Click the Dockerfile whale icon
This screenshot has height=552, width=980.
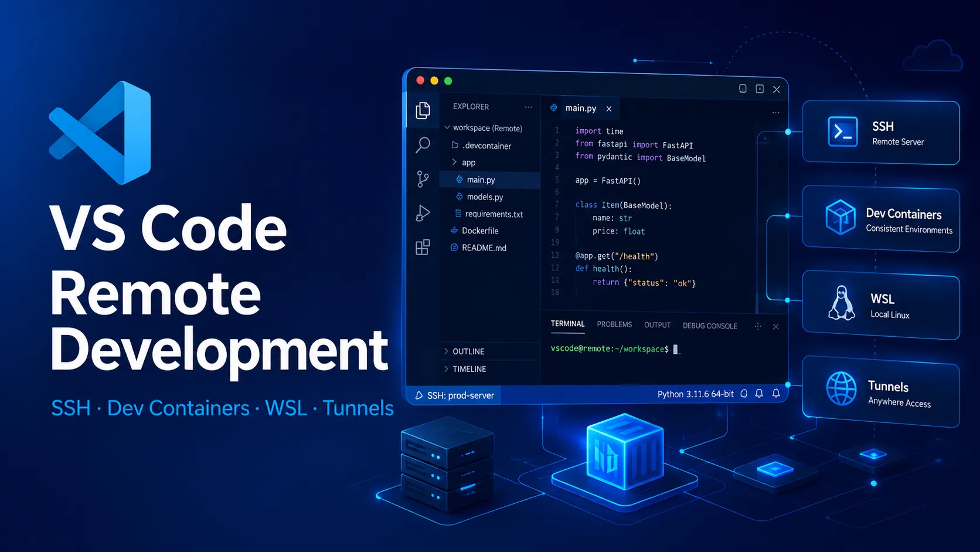tap(454, 231)
